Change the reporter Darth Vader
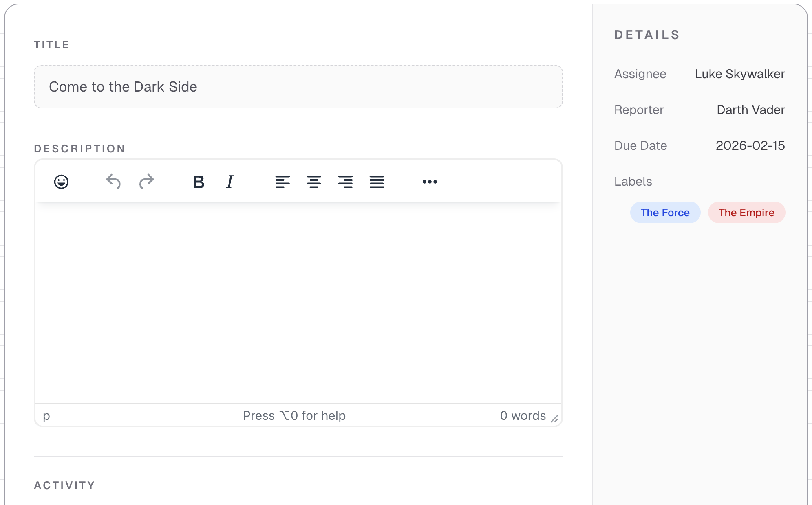Image resolution: width=812 pixels, height=505 pixels. pos(750,110)
